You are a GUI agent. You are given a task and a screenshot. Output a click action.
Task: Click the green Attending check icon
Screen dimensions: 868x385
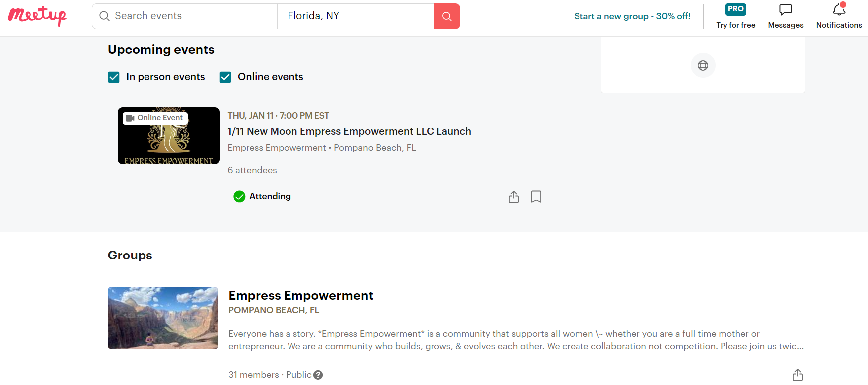point(239,196)
